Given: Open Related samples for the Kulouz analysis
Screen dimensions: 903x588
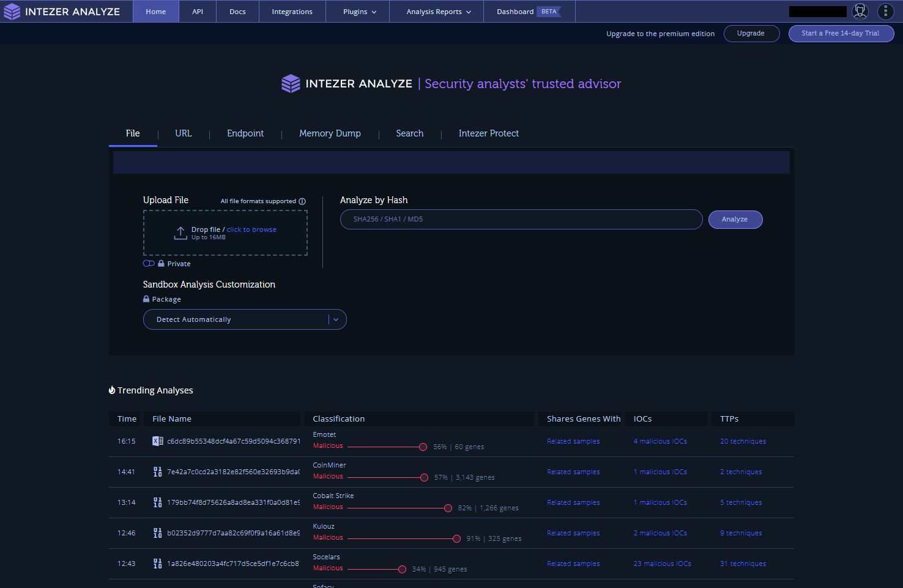Looking at the screenshot, I should coord(573,533).
